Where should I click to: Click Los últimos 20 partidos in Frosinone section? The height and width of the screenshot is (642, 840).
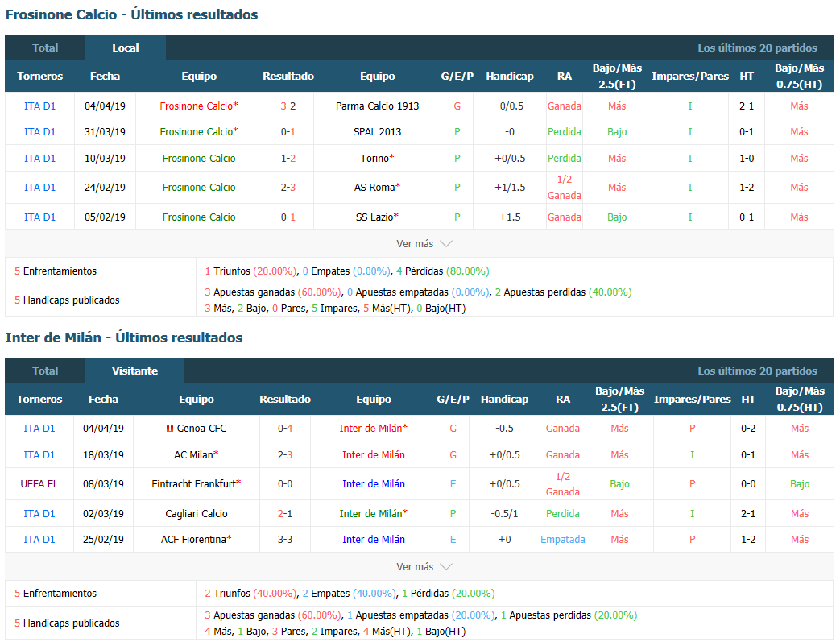[757, 48]
